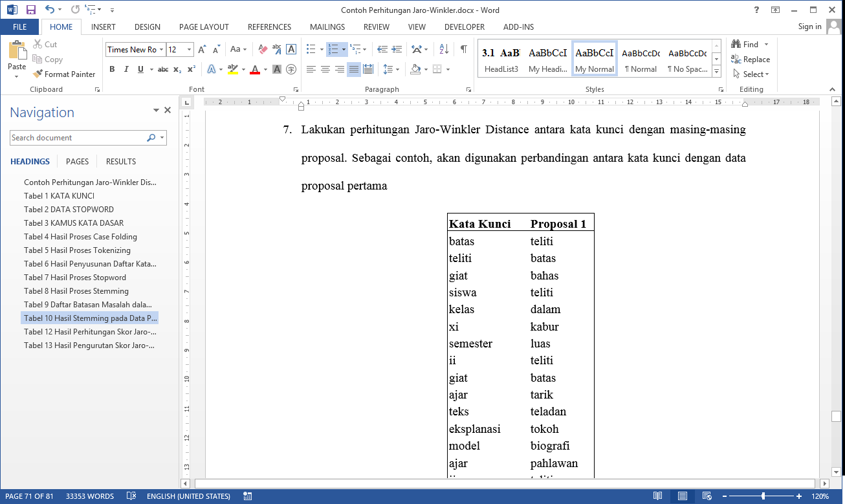Expand the Styles gallery list
This screenshot has width=845, height=504.
click(x=716, y=71)
